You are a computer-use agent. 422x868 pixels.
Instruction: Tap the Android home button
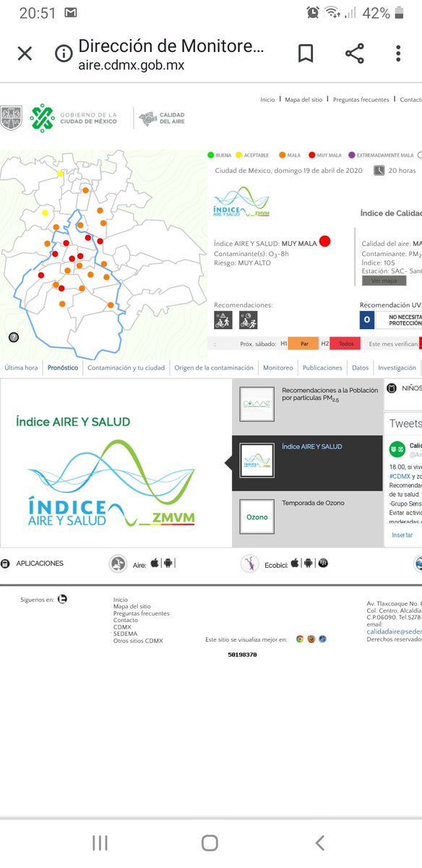210,842
